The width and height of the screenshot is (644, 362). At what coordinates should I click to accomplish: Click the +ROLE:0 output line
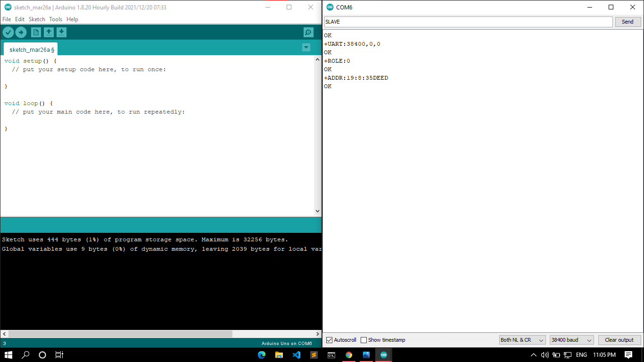[x=337, y=61]
